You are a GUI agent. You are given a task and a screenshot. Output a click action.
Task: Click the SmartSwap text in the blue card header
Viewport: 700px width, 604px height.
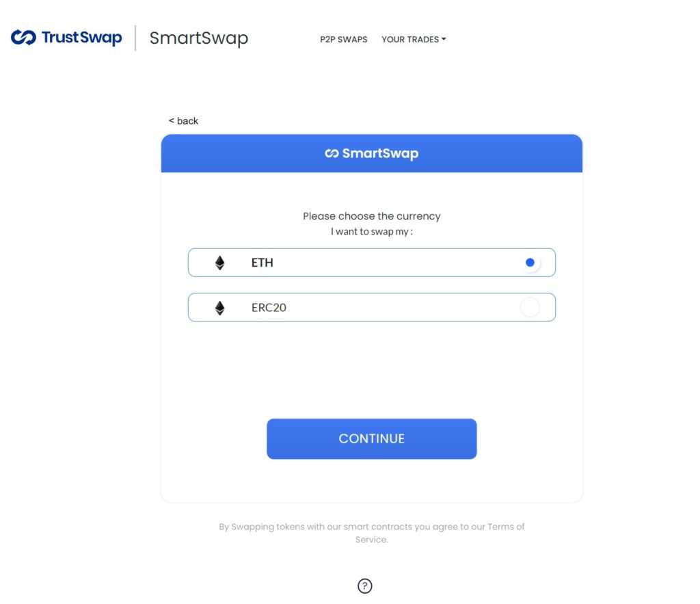[380, 154]
